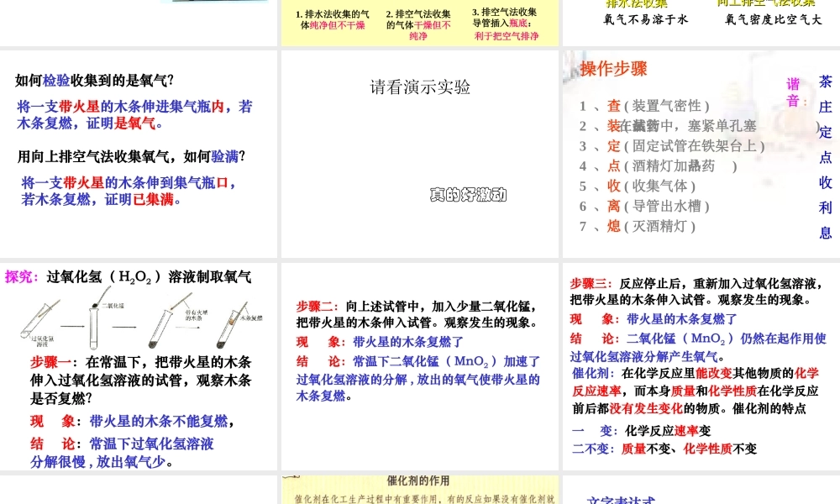Click the heading 请看演示实验

[420, 87]
